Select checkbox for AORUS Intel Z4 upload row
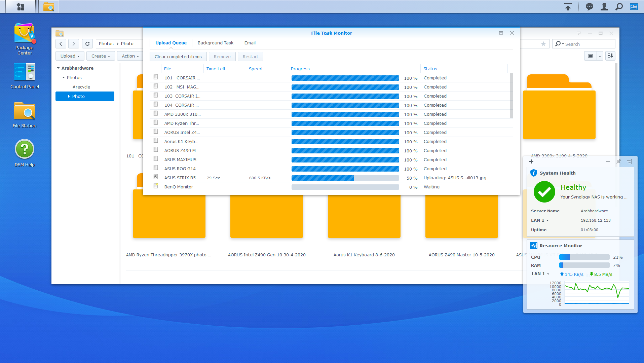The height and width of the screenshot is (363, 644). (x=156, y=132)
